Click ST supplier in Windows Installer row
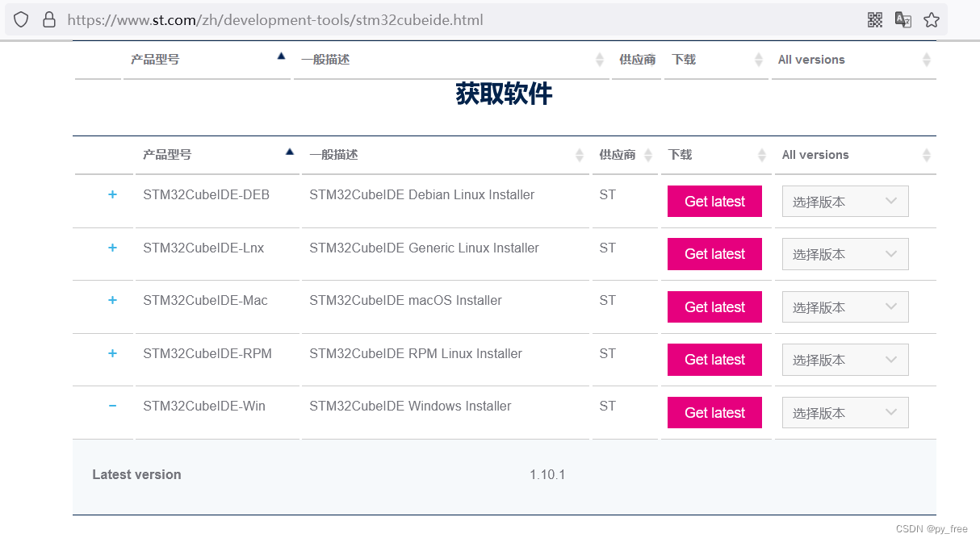 click(x=608, y=406)
